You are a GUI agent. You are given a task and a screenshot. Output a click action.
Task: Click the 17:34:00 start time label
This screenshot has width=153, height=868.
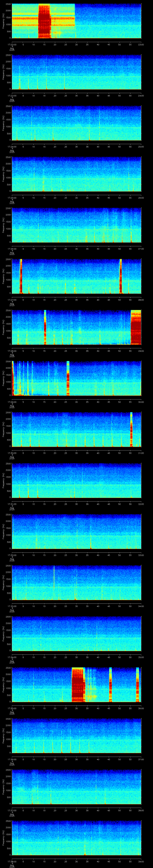(12, 657)
